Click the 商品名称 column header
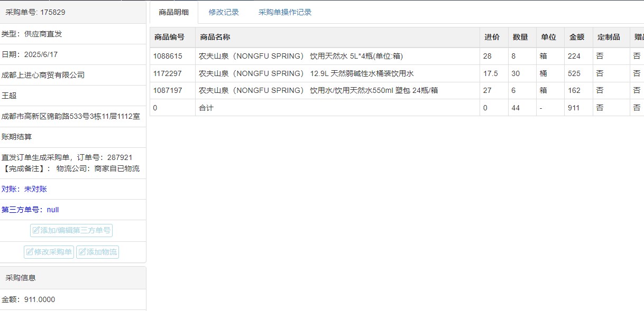644x311 pixels. click(338, 37)
